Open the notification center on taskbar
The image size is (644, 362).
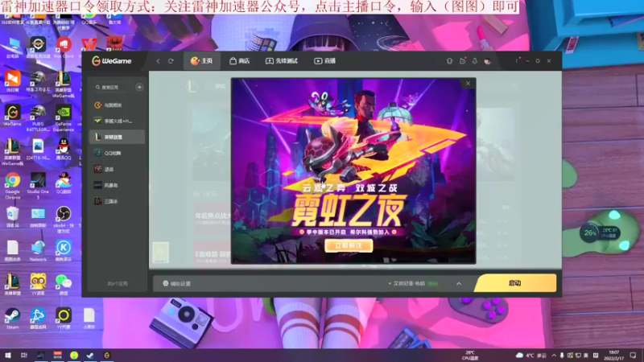[634, 355]
